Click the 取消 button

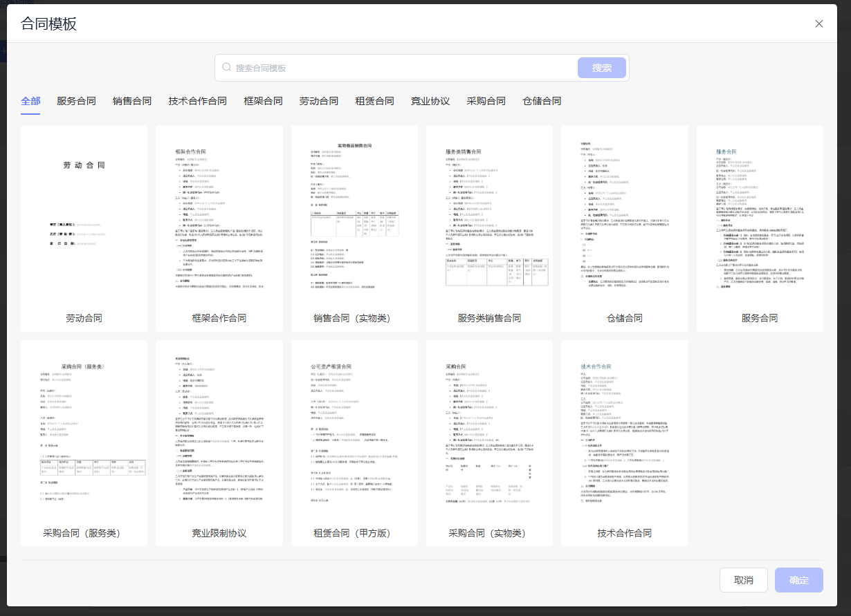(x=744, y=580)
